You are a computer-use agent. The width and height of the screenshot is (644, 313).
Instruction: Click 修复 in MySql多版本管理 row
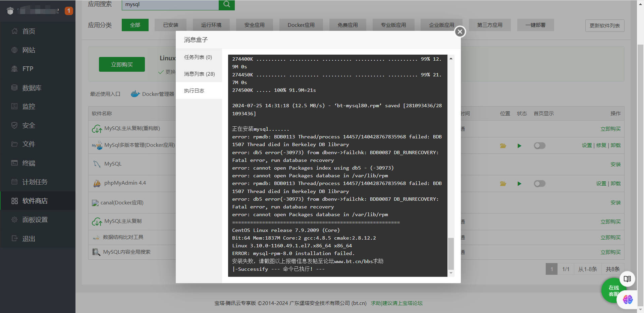pos(601,145)
